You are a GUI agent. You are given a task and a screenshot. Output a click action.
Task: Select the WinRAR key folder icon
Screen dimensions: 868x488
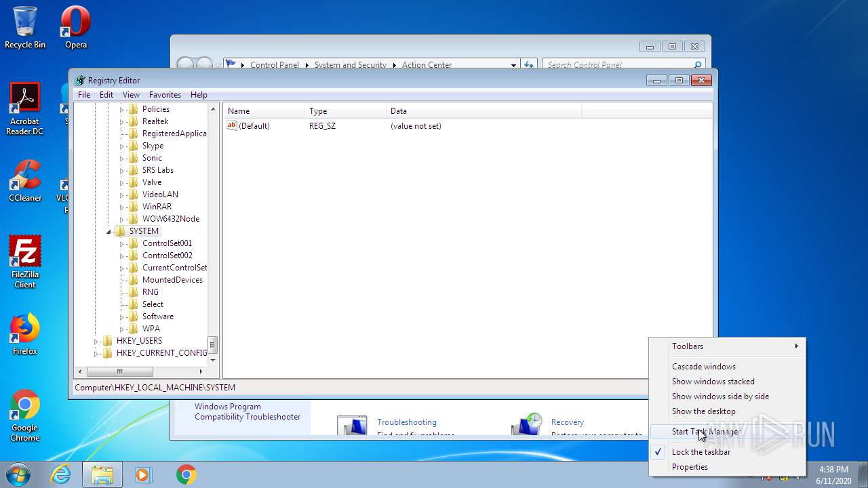(133, 207)
